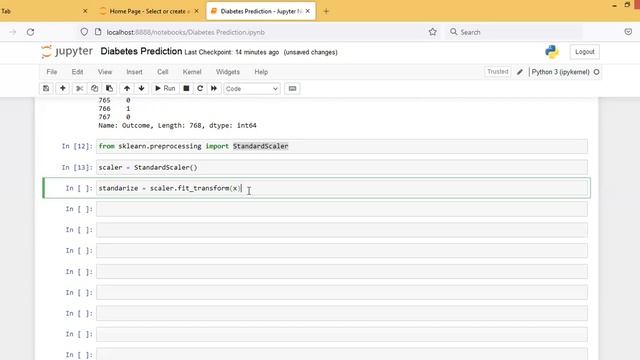Insert a cell below with the plus icon

pos(62,89)
